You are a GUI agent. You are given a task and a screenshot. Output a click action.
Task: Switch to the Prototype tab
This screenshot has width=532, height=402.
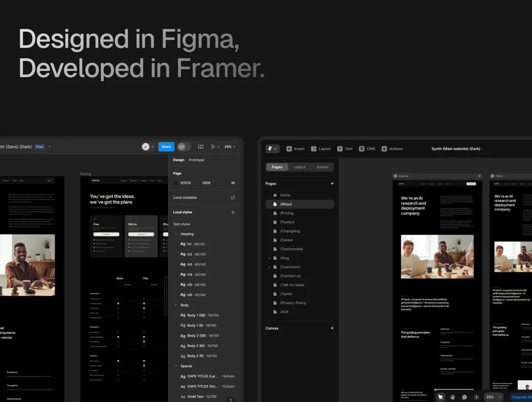coord(196,160)
